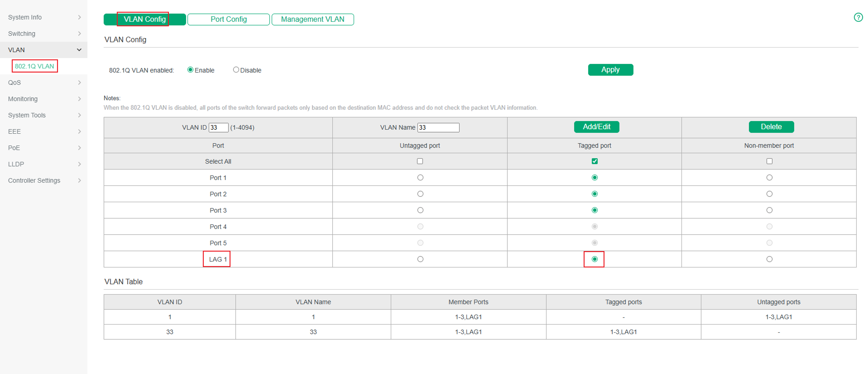Uncheck Select All Tagged port checkbox
Image resolution: width=868 pixels, height=374 pixels.
click(594, 161)
